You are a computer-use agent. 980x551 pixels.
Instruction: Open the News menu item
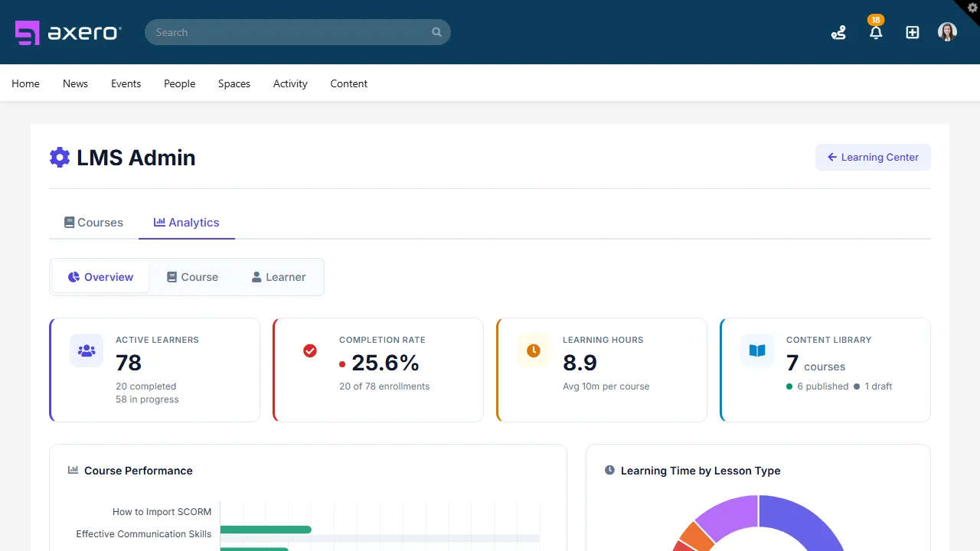[75, 83]
